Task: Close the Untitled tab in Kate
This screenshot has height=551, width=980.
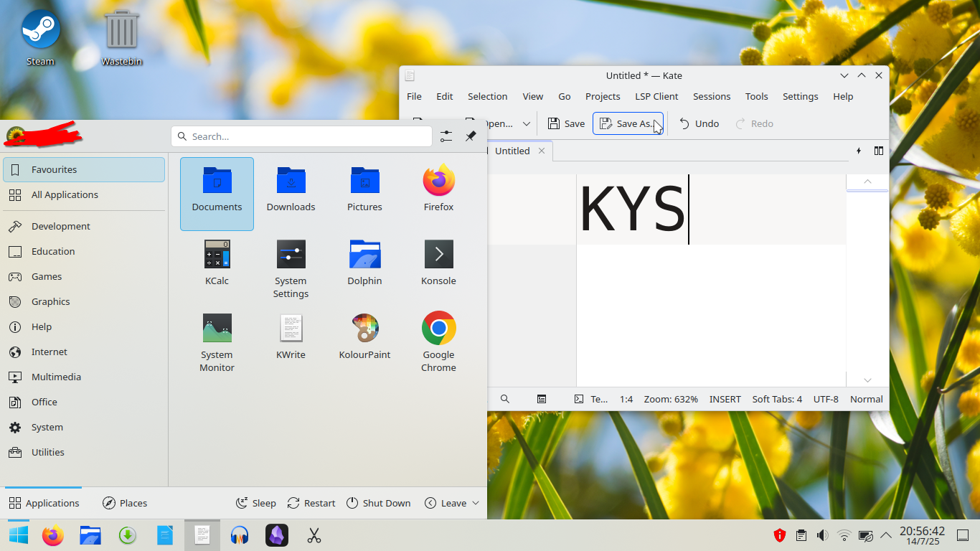Action: pos(542,151)
